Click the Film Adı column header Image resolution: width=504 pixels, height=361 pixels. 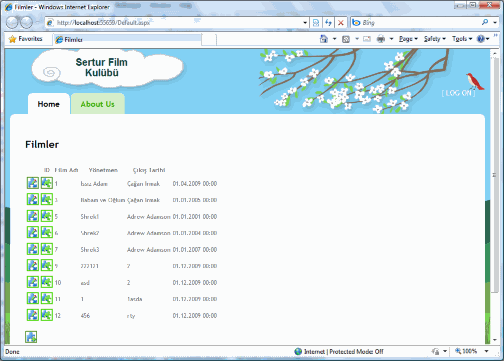[66, 170]
